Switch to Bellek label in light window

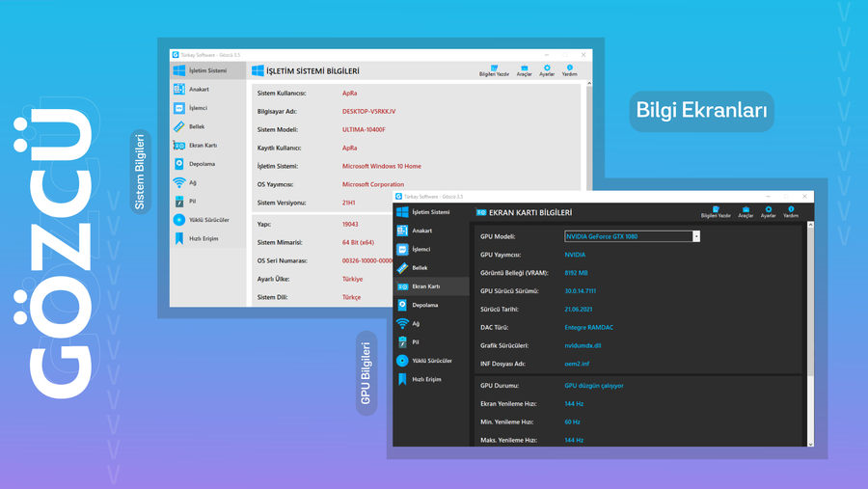197,126
